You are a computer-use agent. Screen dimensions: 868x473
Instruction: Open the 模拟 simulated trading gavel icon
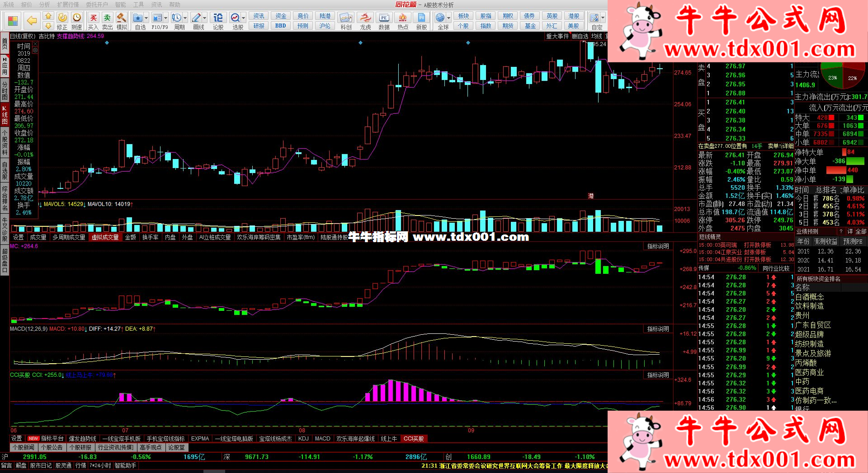(122, 21)
